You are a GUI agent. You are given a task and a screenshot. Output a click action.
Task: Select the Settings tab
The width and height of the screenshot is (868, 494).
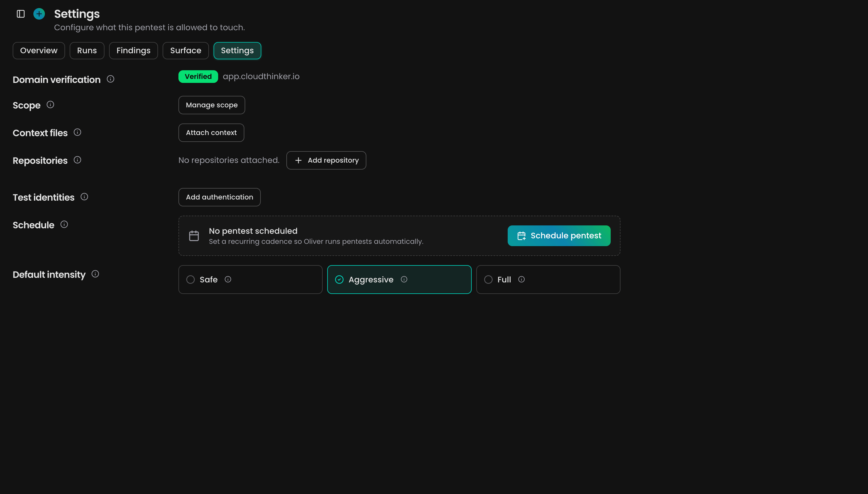click(x=237, y=51)
